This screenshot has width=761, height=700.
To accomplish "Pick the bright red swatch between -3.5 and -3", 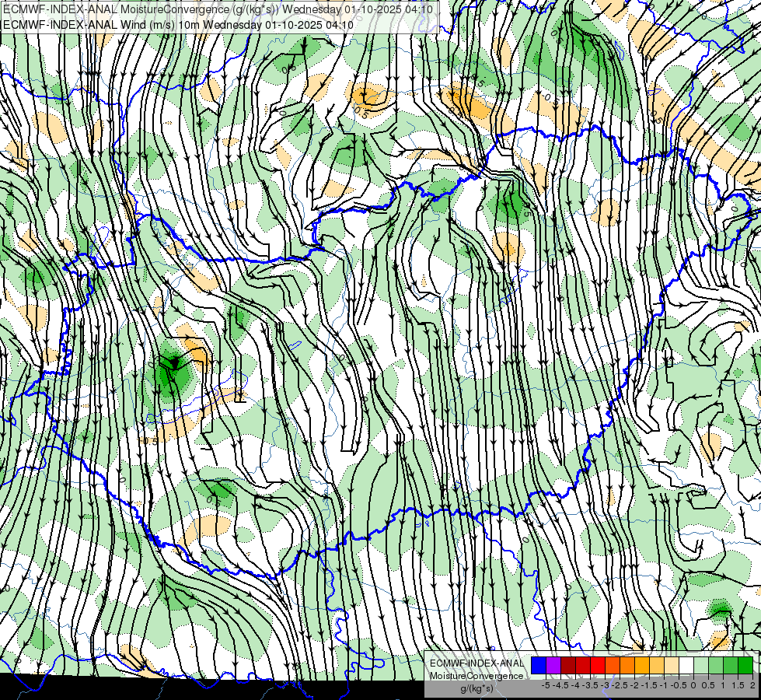I will (598, 665).
